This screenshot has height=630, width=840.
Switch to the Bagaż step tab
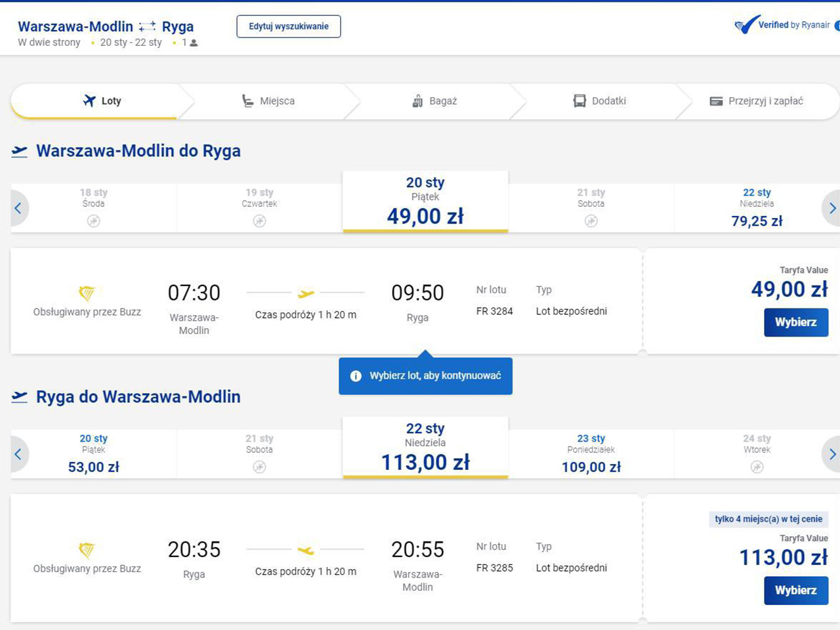coord(434,101)
